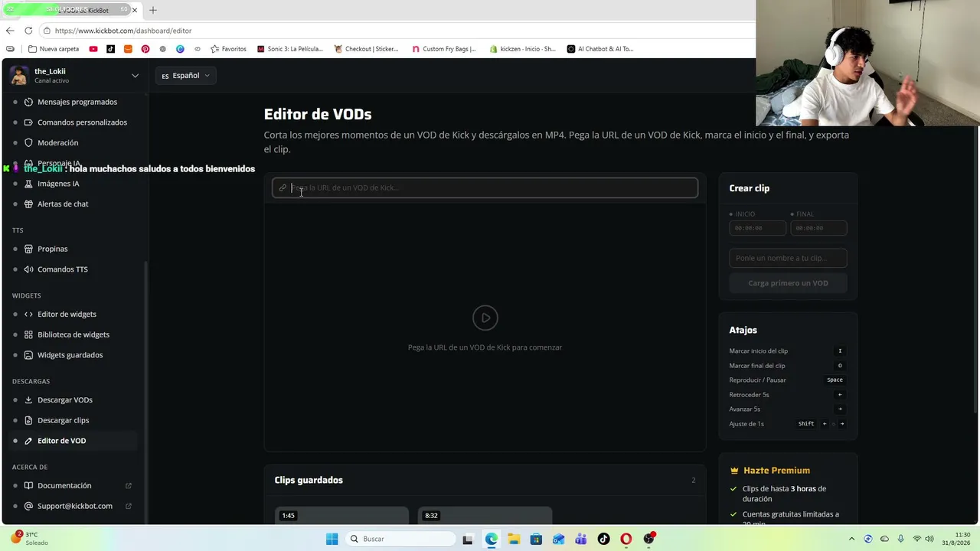980x551 pixels.
Task: Open the AI Chatbot & AI bookmark
Action: (600, 49)
